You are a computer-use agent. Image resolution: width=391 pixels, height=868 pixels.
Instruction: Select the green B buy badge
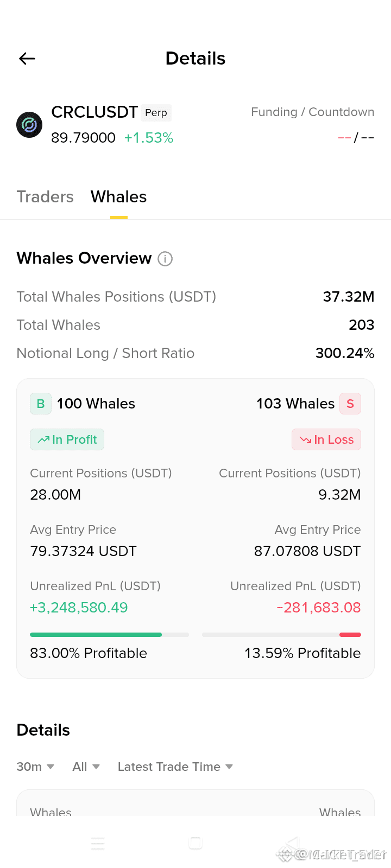41,404
